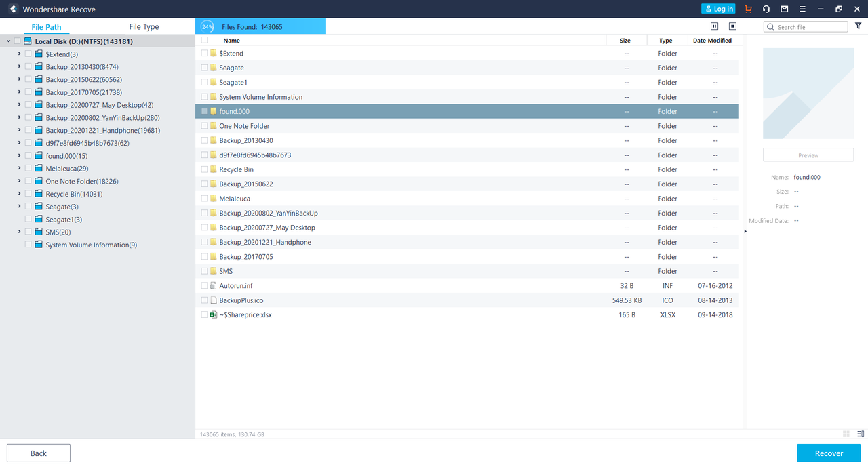Screen dimensions: 868x467
Task: Select Seagate(3) in tree
Action: [62, 207]
